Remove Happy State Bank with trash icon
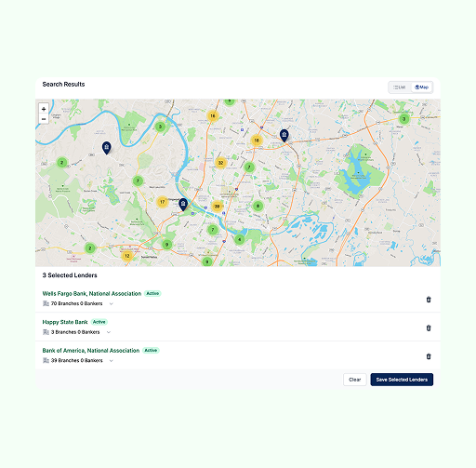The width and height of the screenshot is (476, 468). [x=429, y=328]
